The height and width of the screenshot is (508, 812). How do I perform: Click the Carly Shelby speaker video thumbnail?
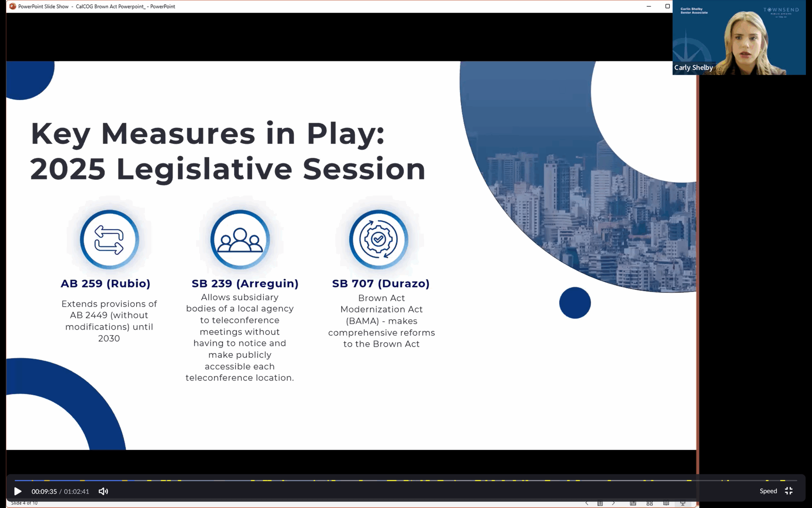tap(739, 37)
